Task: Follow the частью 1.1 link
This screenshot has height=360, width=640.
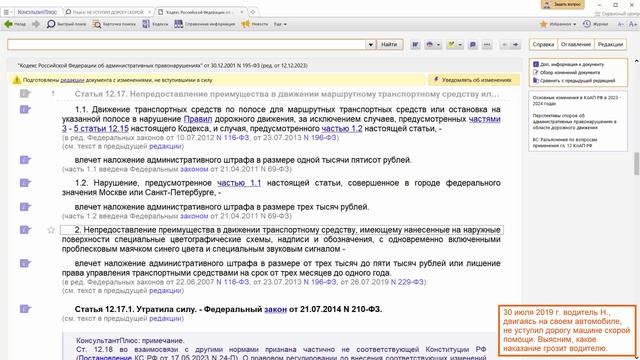Action: tap(239, 183)
